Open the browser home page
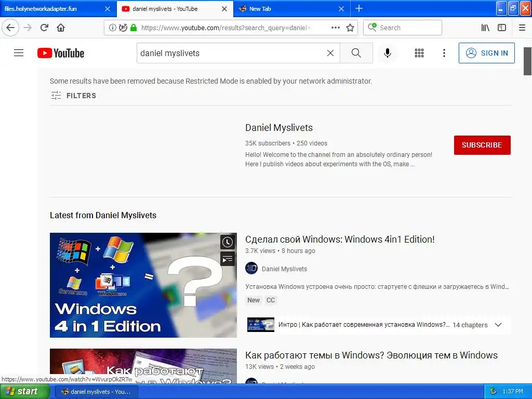The image size is (532, 399). point(61,28)
